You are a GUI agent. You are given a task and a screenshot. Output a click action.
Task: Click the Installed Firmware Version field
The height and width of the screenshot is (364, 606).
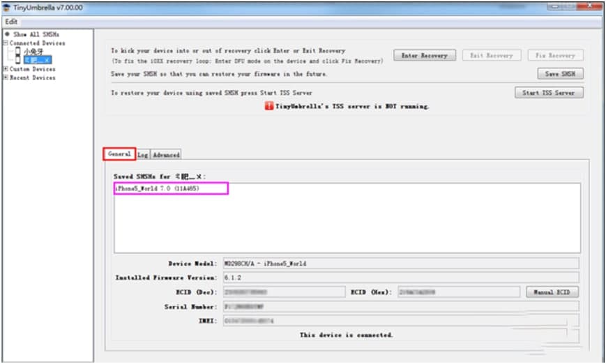401,278
